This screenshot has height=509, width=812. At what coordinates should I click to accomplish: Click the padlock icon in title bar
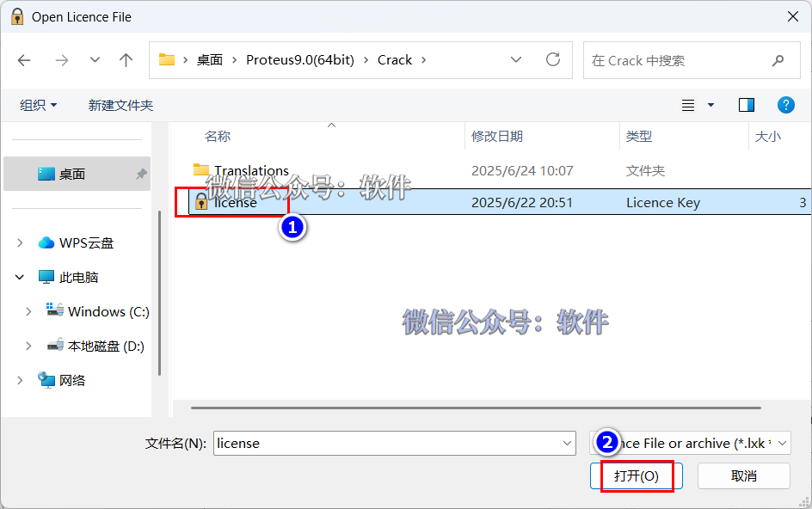click(x=17, y=16)
